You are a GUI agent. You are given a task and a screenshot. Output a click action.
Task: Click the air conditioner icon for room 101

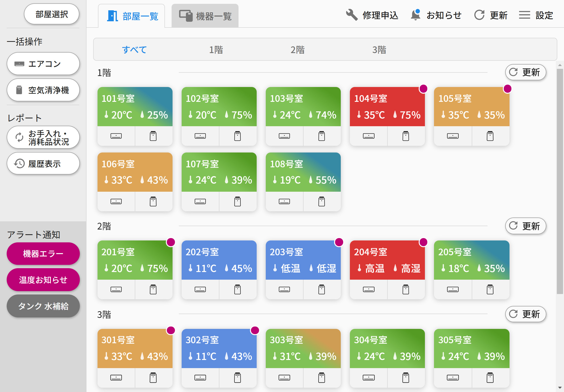(116, 136)
